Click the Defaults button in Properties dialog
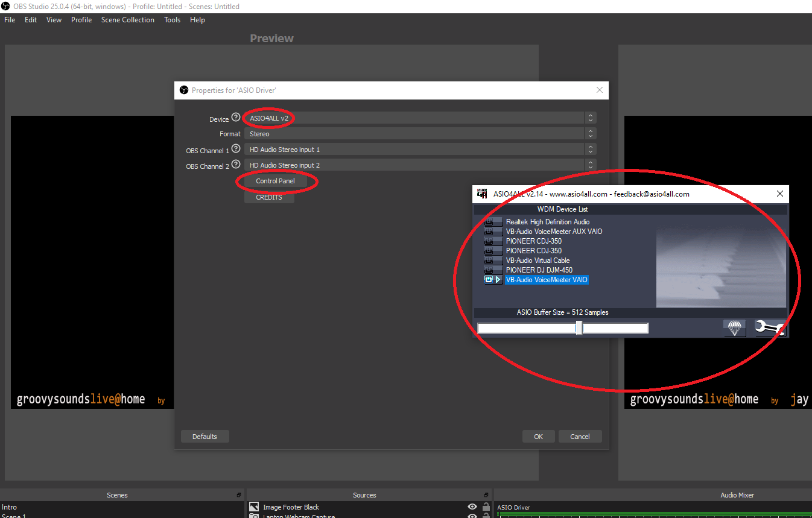The image size is (812, 518). (205, 437)
